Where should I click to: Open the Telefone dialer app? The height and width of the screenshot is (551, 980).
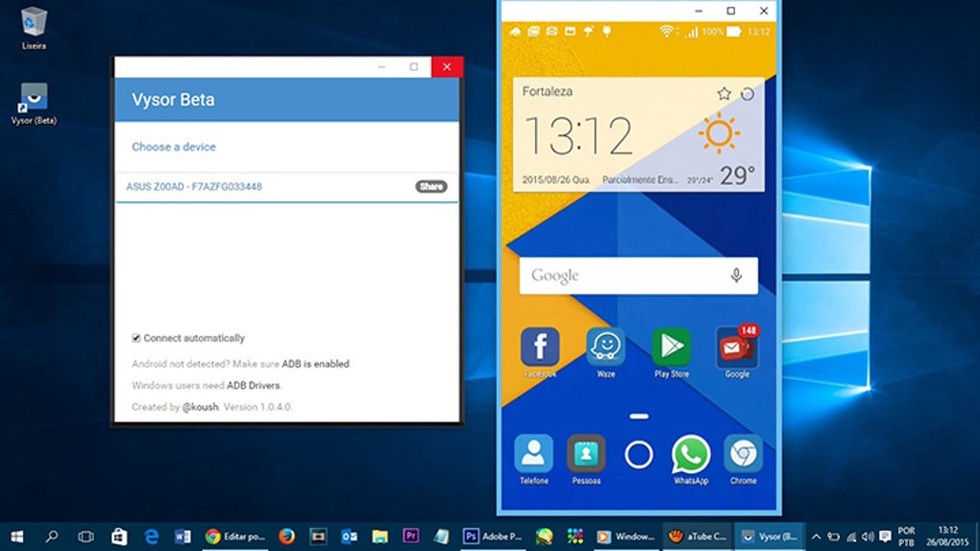click(533, 455)
